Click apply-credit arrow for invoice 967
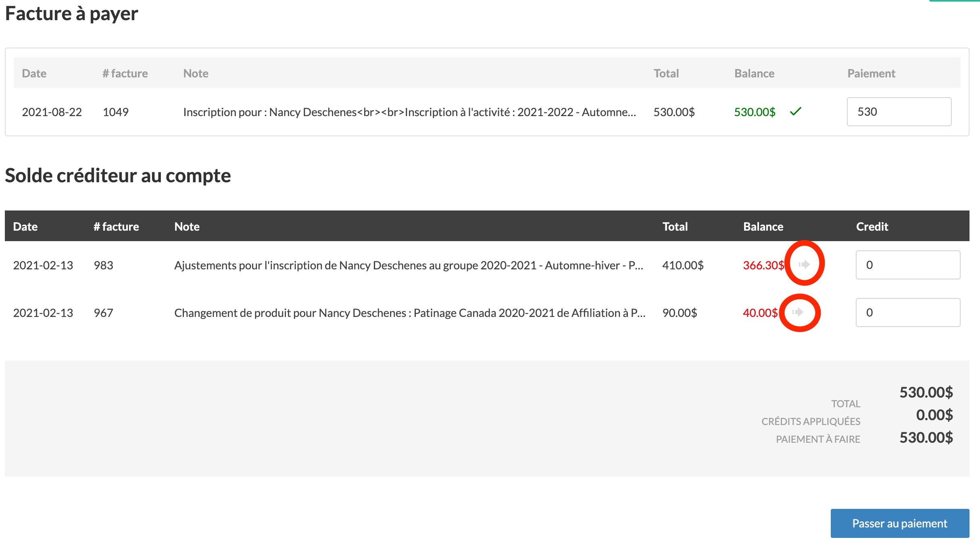Viewport: 980px width, 550px height. pyautogui.click(x=798, y=312)
